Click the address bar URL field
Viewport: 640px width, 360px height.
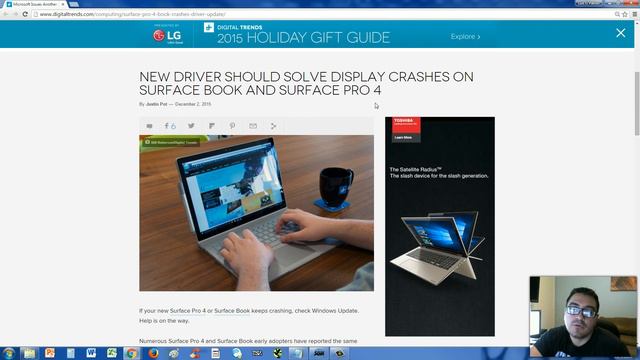coord(322,14)
